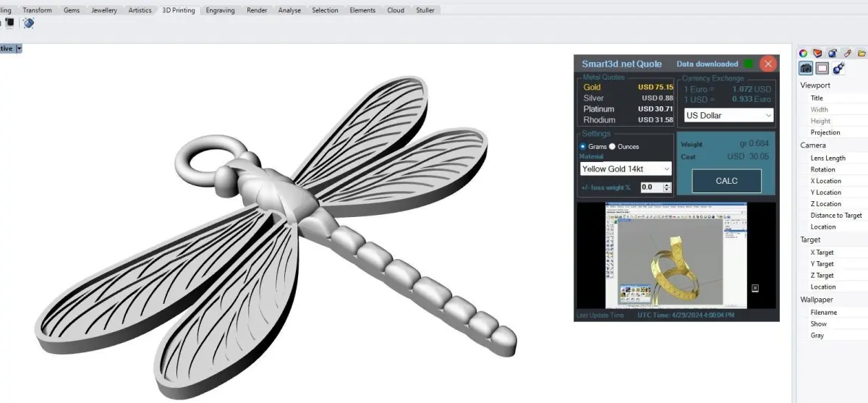868x403 pixels.
Task: Click the CALC button
Action: tap(726, 181)
